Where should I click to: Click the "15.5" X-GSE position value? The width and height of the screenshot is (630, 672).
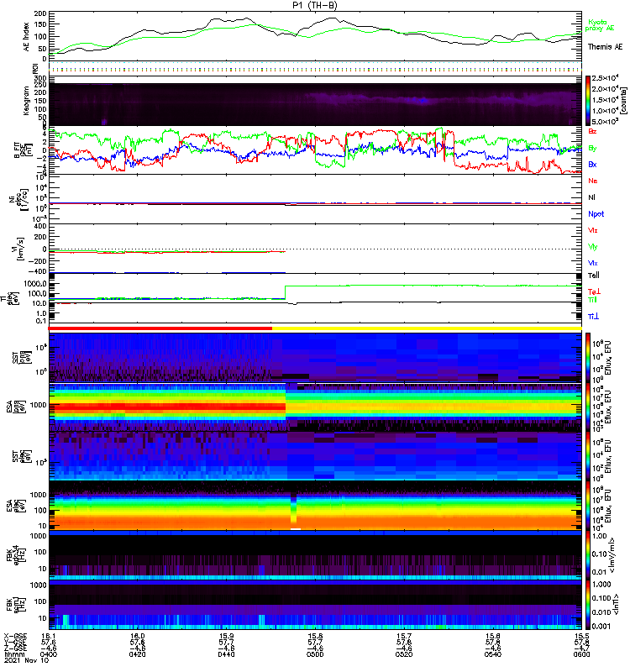(x=581, y=637)
